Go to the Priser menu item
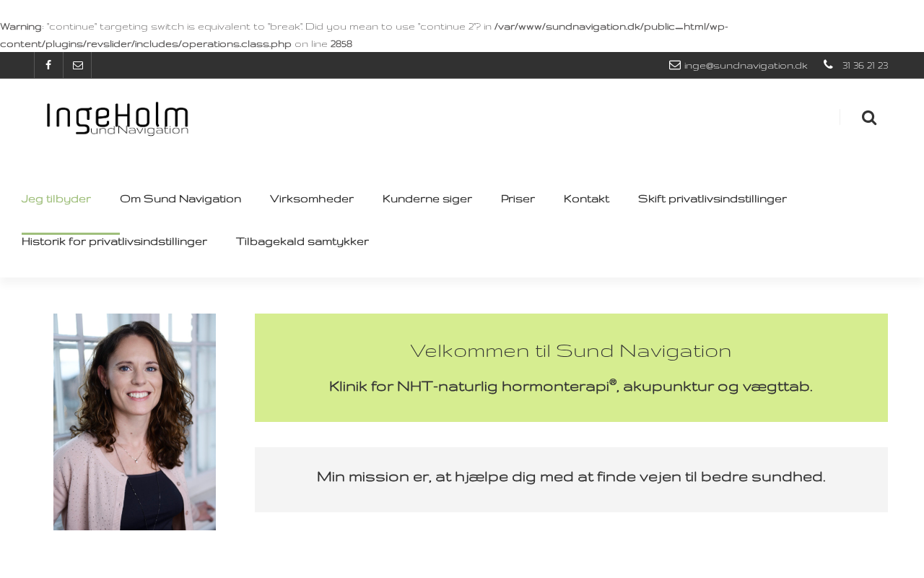This screenshot has width=924, height=578. (518, 199)
